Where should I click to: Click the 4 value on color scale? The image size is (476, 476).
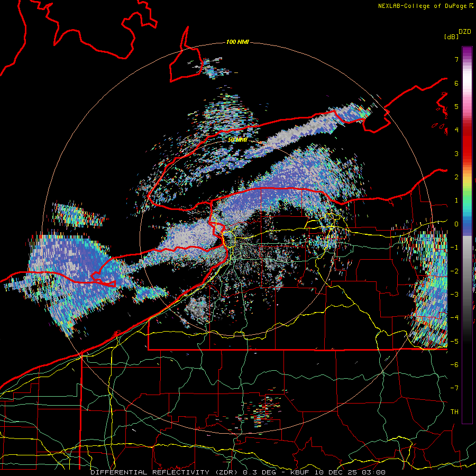coord(456,130)
